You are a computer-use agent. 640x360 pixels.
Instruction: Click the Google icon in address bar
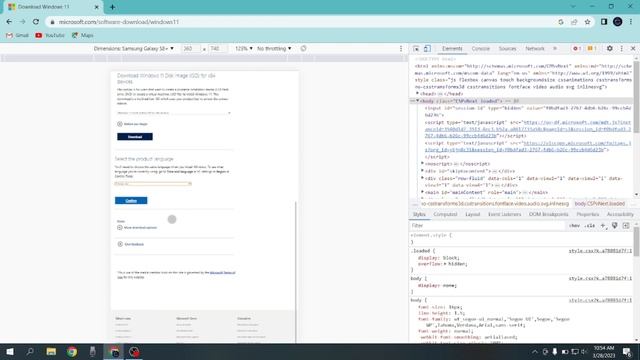point(561,22)
